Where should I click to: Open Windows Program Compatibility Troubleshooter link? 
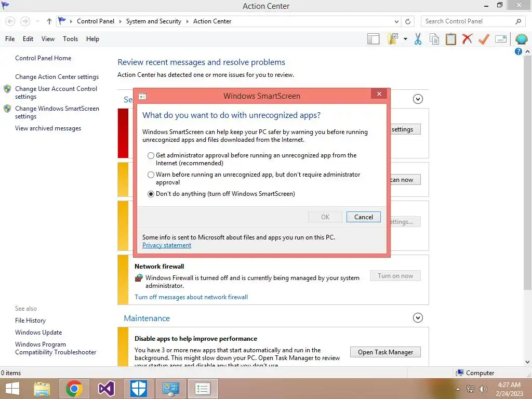coord(55,349)
